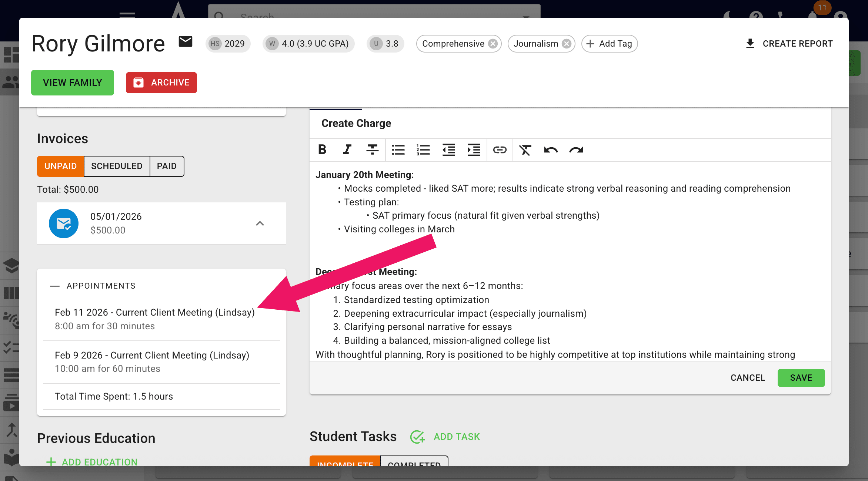Viewport: 868px width, 481px height.
Task: Collapse the Appointments section
Action: (55, 286)
